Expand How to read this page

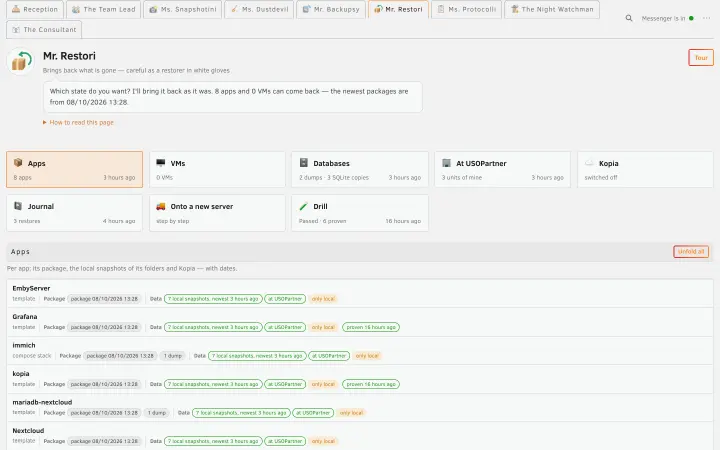(x=78, y=123)
